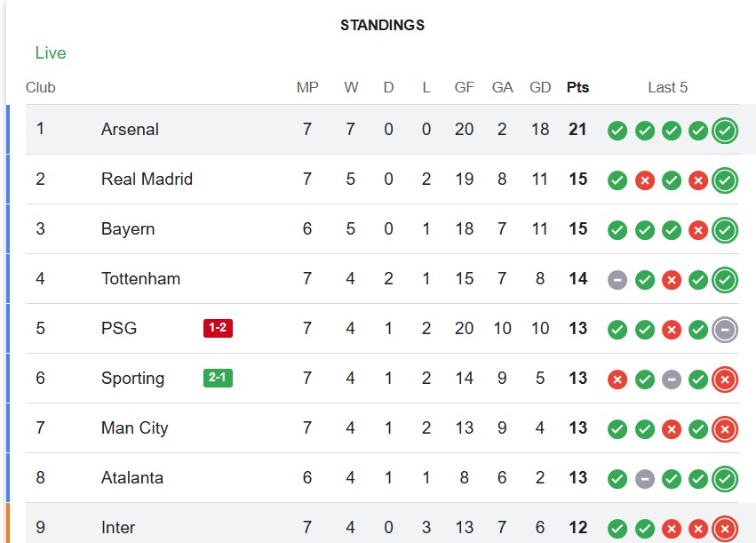Click PSG's red 1-2 live score badge
Viewport: 756px width, 543px height.
(218, 328)
